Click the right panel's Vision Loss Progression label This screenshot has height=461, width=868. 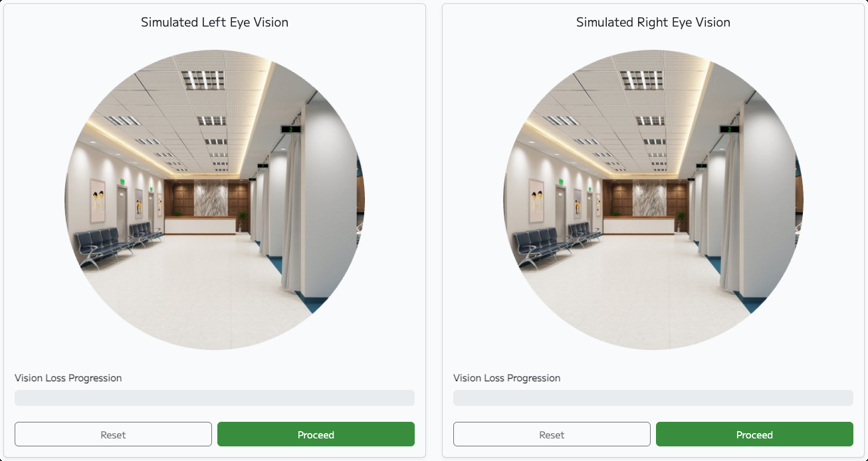point(507,378)
